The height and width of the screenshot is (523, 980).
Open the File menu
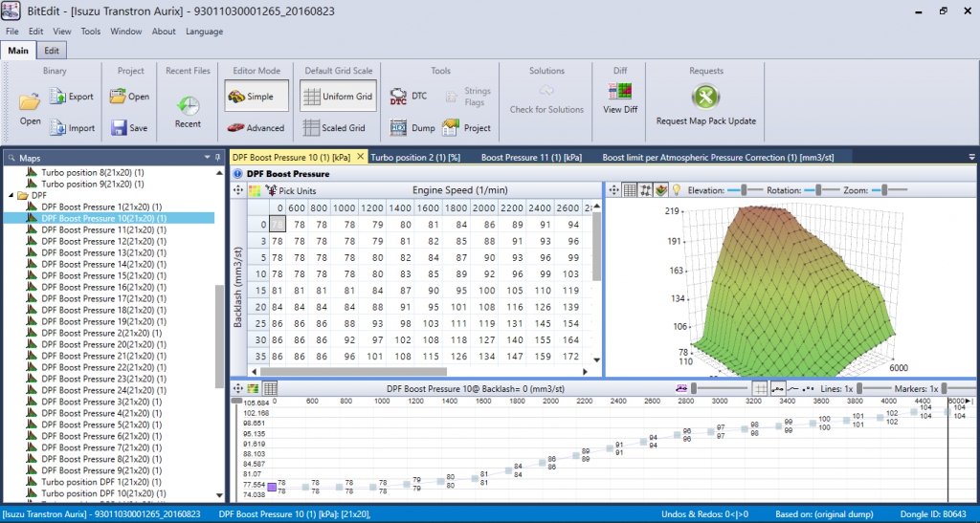tap(11, 32)
